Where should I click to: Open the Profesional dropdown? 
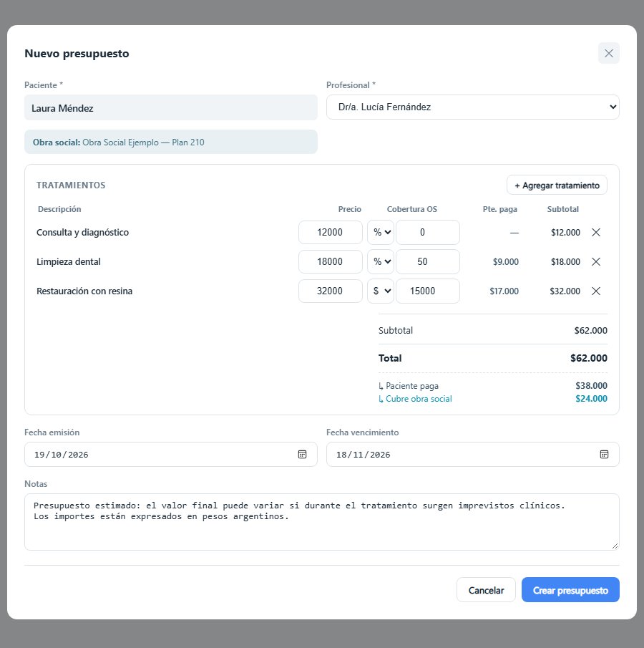(x=472, y=107)
